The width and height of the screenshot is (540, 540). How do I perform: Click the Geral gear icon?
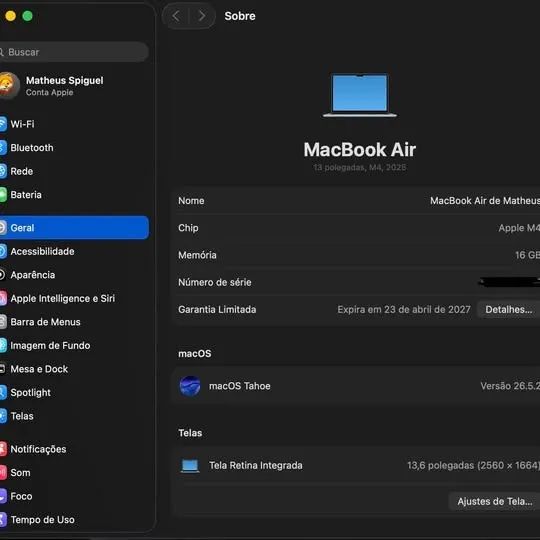[3, 227]
